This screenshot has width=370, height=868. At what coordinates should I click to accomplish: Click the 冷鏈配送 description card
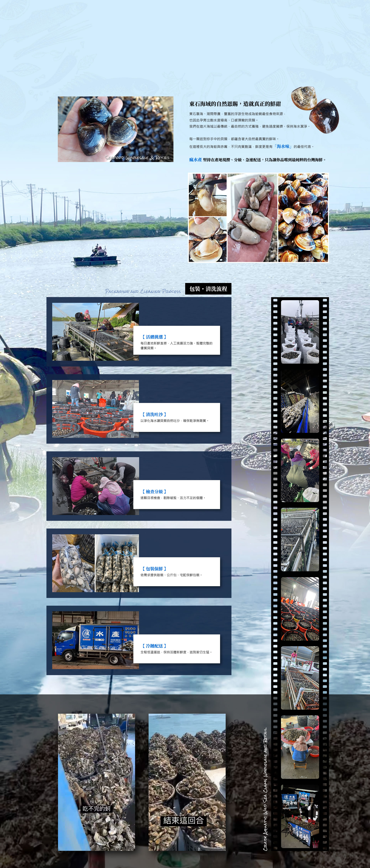(x=176, y=649)
